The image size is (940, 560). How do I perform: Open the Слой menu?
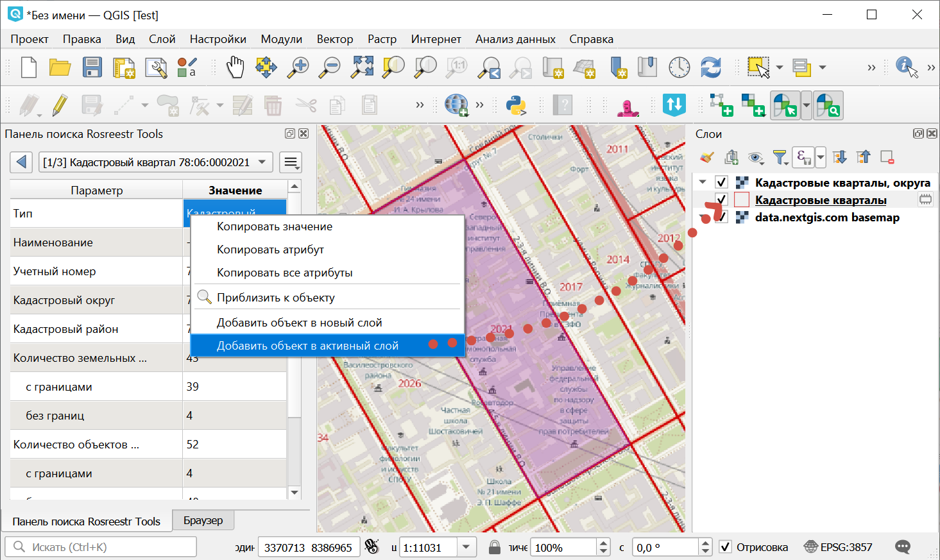tap(162, 39)
